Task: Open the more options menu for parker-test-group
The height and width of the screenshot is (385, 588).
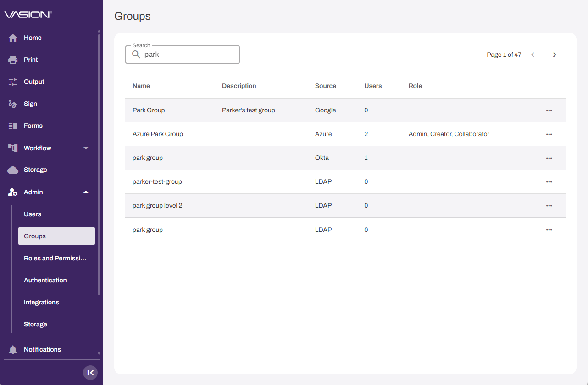Action: tap(549, 182)
